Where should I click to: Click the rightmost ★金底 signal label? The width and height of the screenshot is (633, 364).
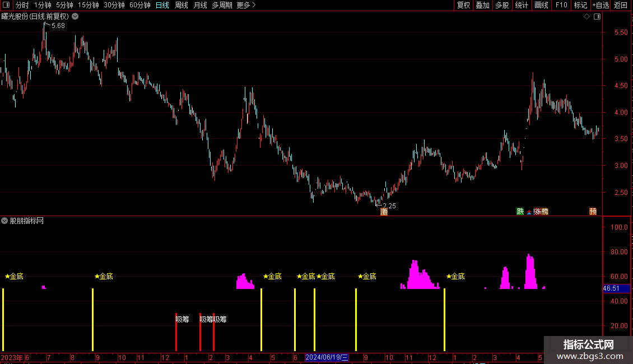click(x=455, y=277)
